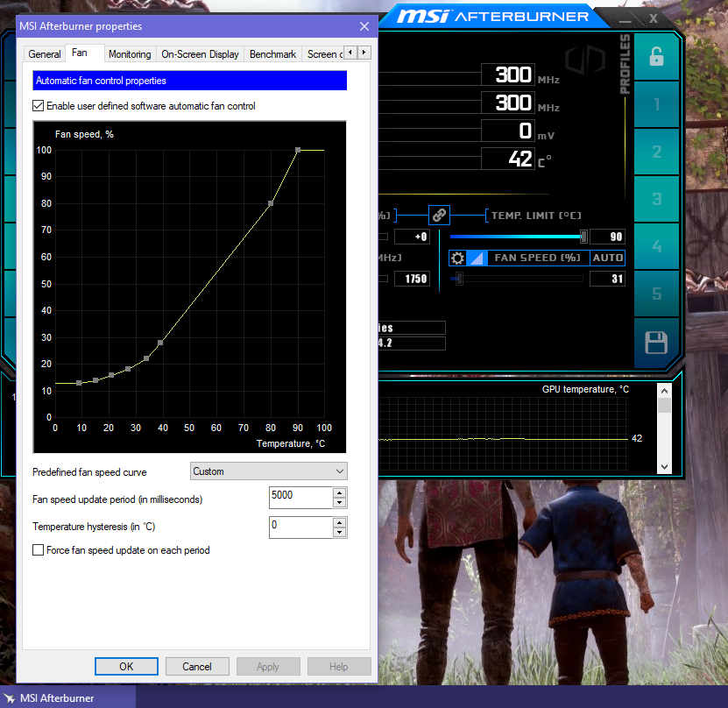Viewport: 728px width, 708px height.
Task: Switch to the Monitoring tab
Action: [x=130, y=54]
